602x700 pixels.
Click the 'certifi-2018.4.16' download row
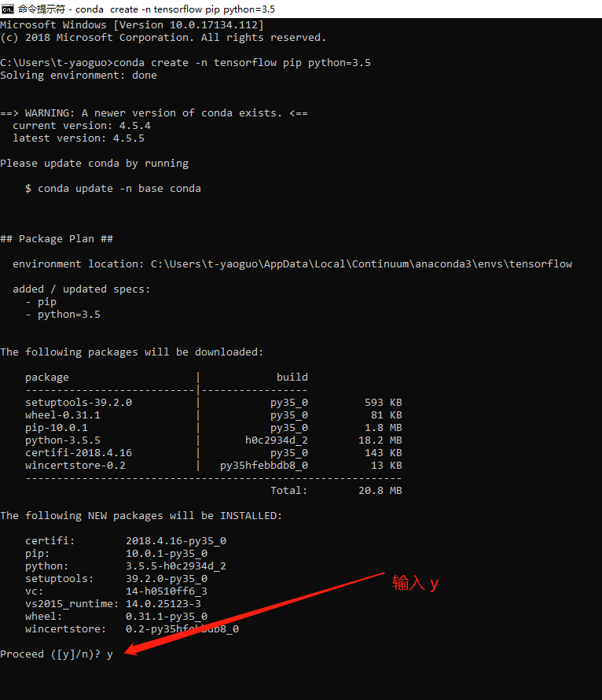(x=79, y=453)
